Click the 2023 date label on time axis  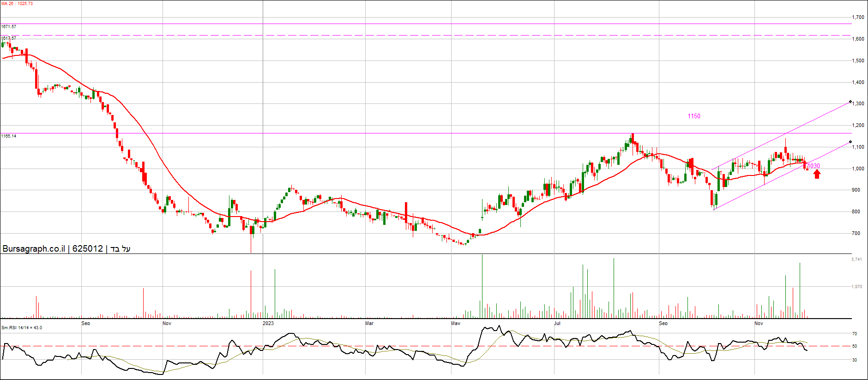pyautogui.click(x=268, y=323)
